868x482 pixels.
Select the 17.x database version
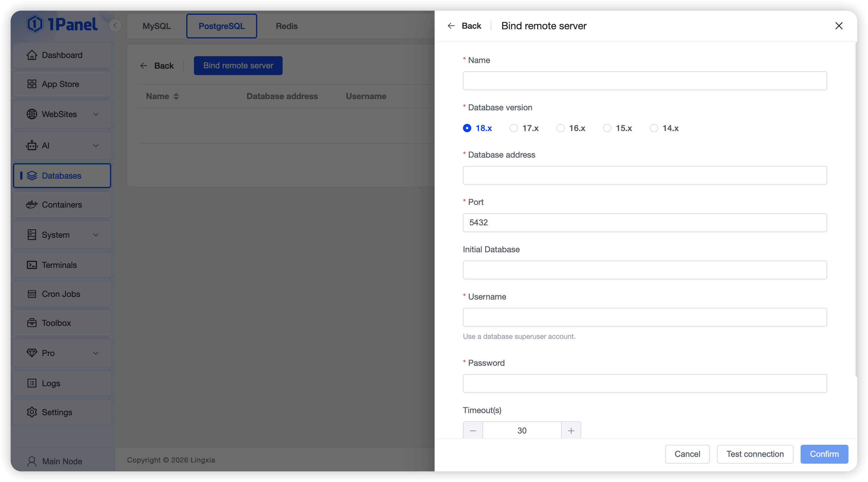[514, 128]
